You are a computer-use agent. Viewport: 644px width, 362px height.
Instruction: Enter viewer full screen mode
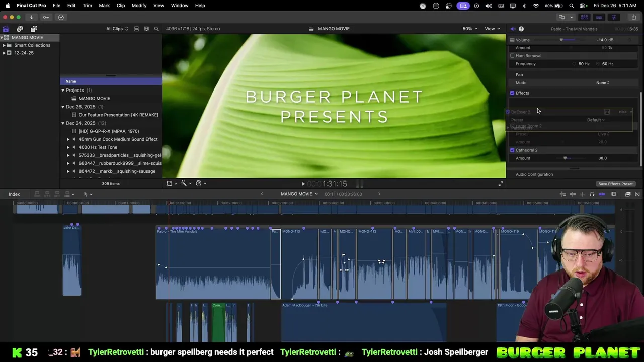(501, 184)
